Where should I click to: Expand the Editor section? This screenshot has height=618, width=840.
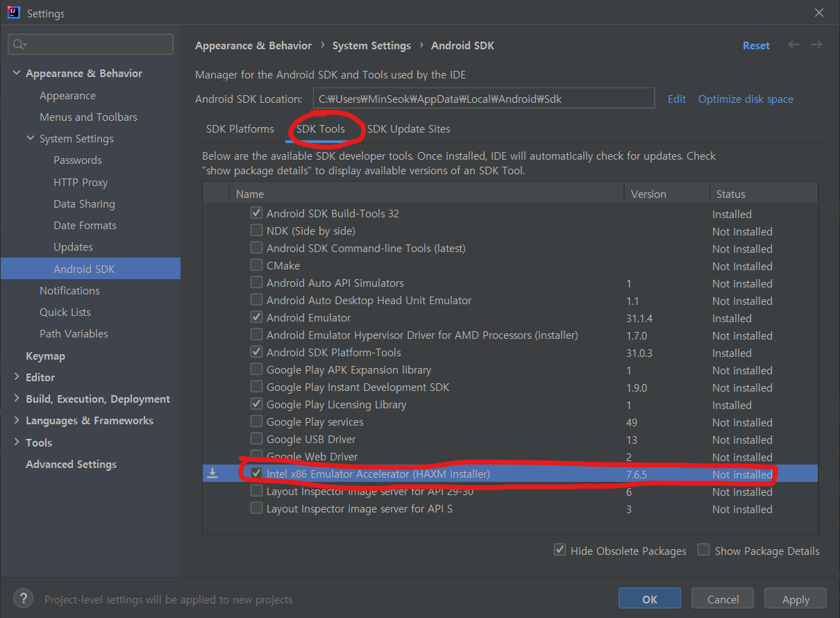[x=17, y=377]
